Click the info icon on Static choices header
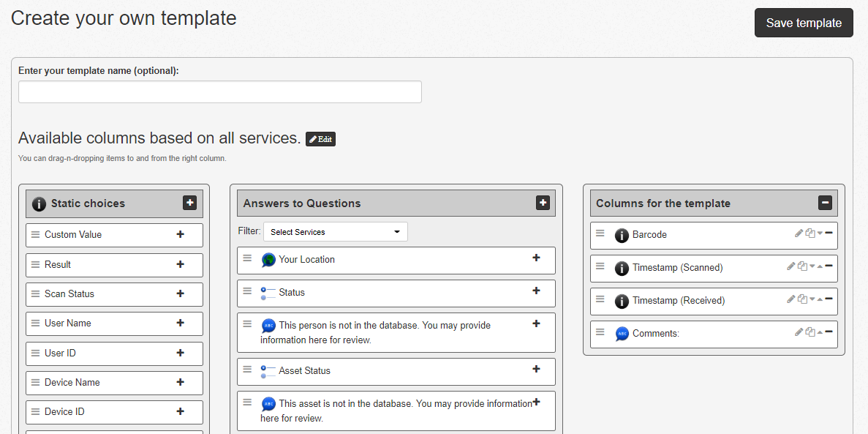The width and height of the screenshot is (868, 434). click(x=39, y=204)
